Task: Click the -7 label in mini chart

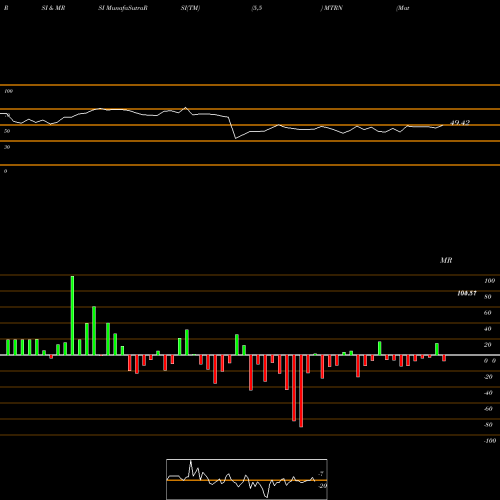Action: point(321,474)
